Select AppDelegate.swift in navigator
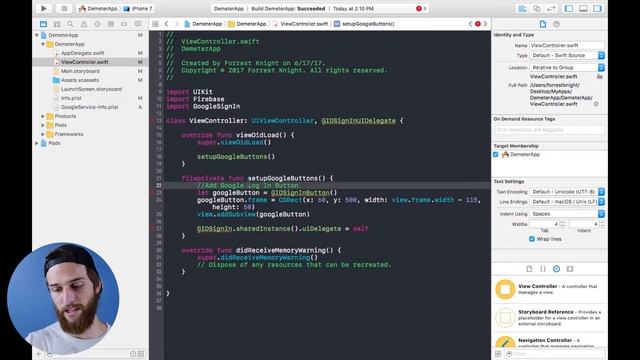The height and width of the screenshot is (360, 640). click(82, 53)
